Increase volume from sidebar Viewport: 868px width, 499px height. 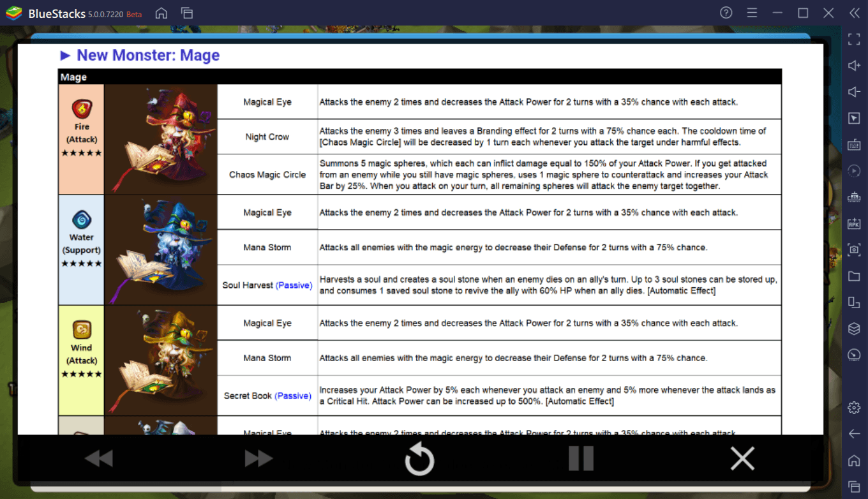(x=854, y=66)
